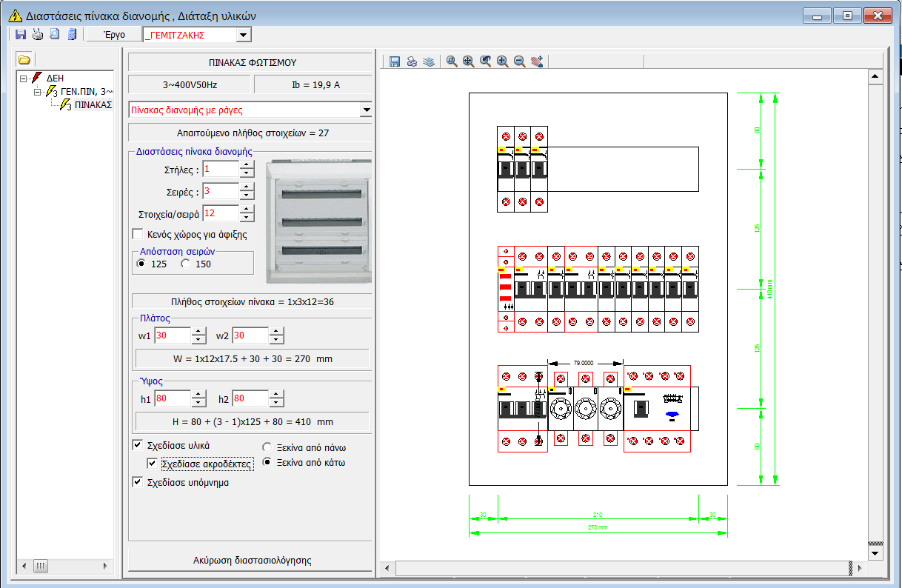Click the zoom out magnifier icon
The width and height of the screenshot is (902, 588).
click(520, 61)
